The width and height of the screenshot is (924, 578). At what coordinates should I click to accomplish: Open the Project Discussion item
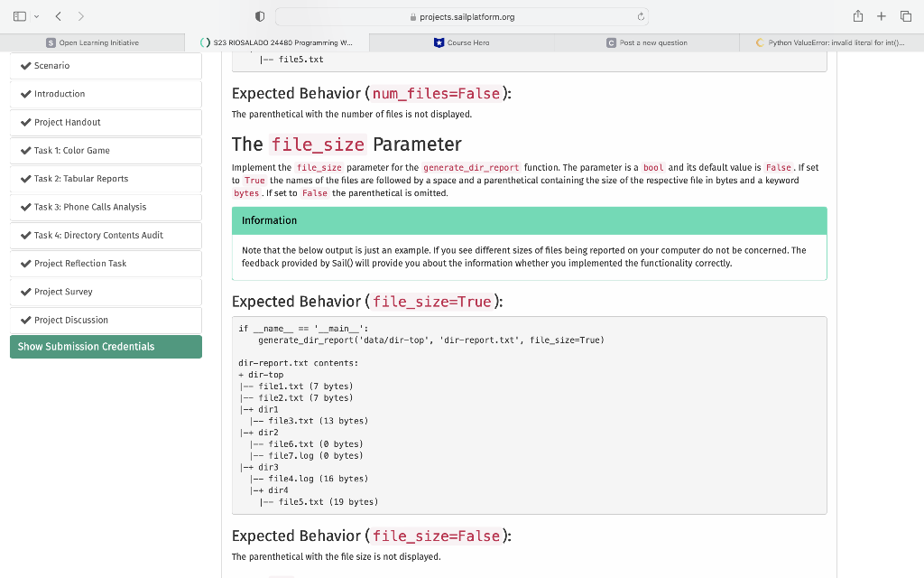click(x=106, y=321)
